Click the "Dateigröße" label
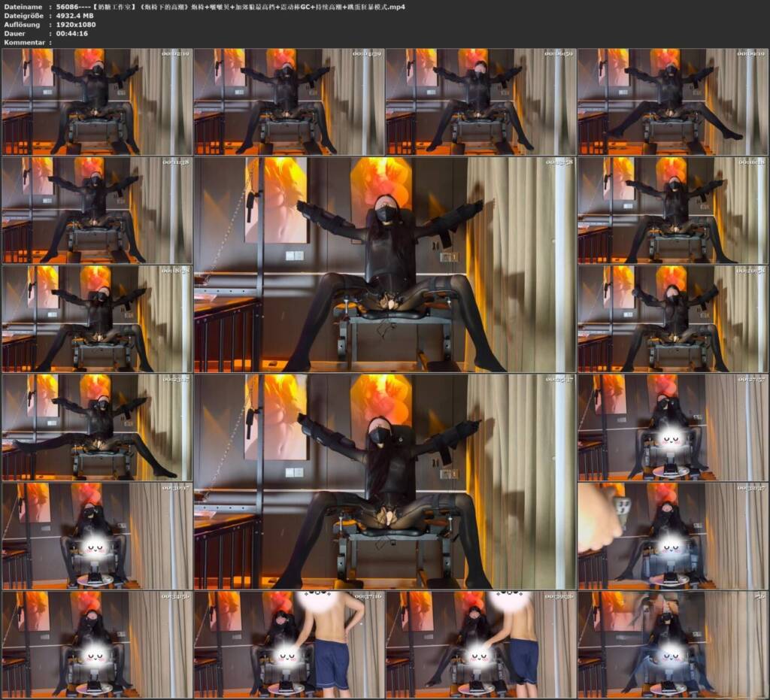Viewport: 770px width, 700px height. [25, 16]
